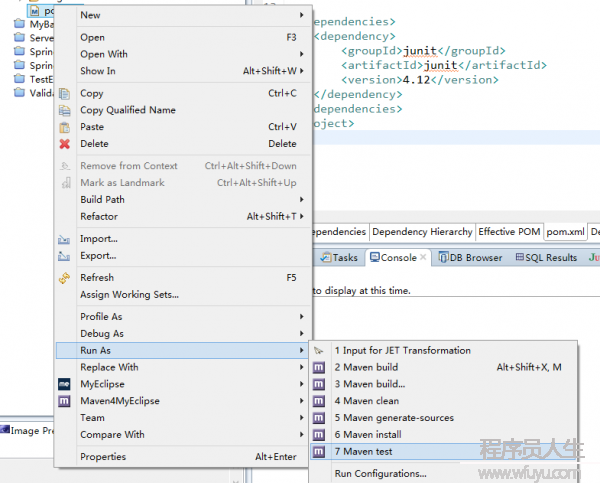Viewport: 600px width, 483px height.
Task: Click the Image Preview view icon
Action: click(5, 429)
